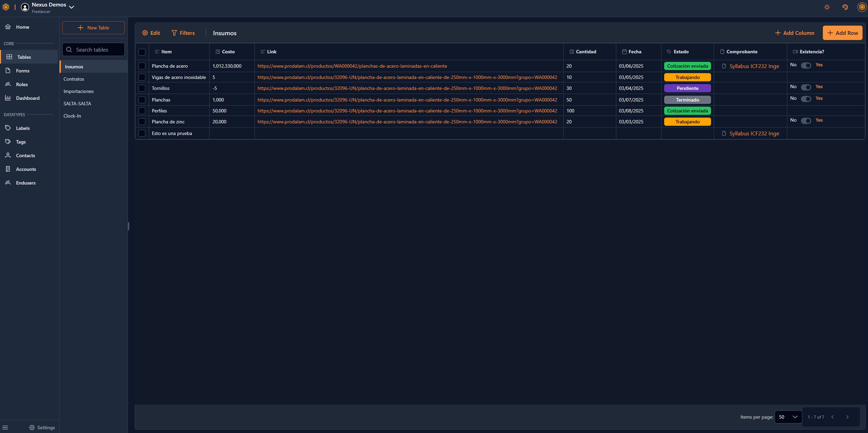The height and width of the screenshot is (433, 868).
Task: Tick the select-all header checkbox
Action: [142, 52]
